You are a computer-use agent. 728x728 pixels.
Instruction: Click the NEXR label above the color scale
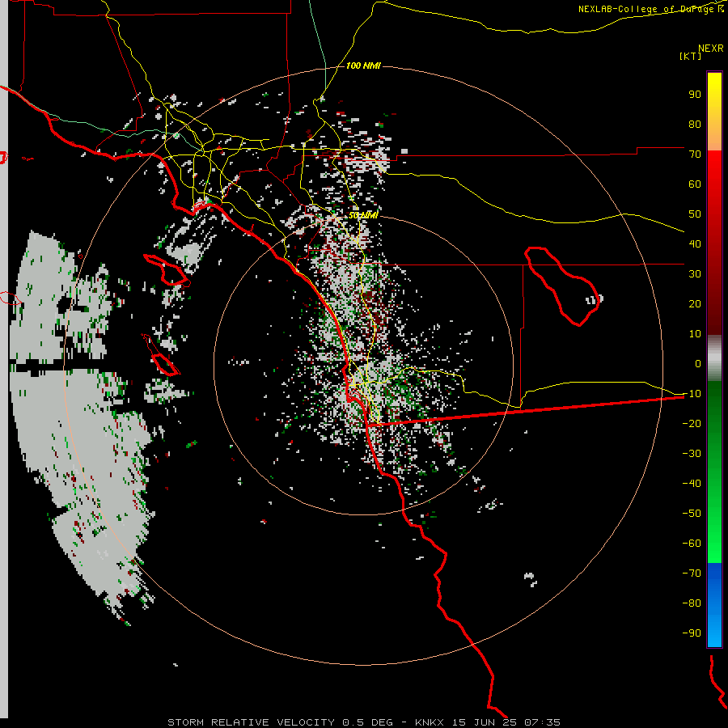711,49
